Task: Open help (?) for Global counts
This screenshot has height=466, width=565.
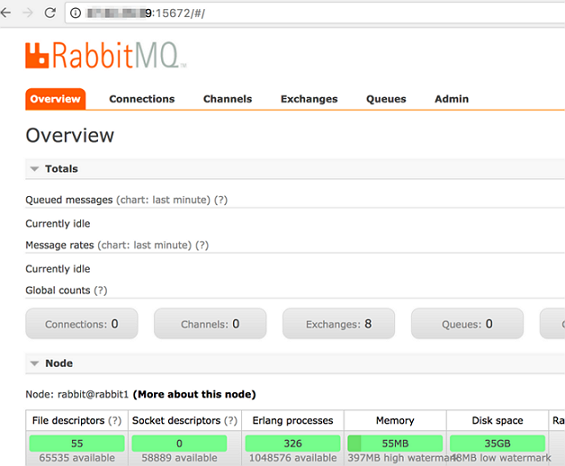Action: point(101,290)
